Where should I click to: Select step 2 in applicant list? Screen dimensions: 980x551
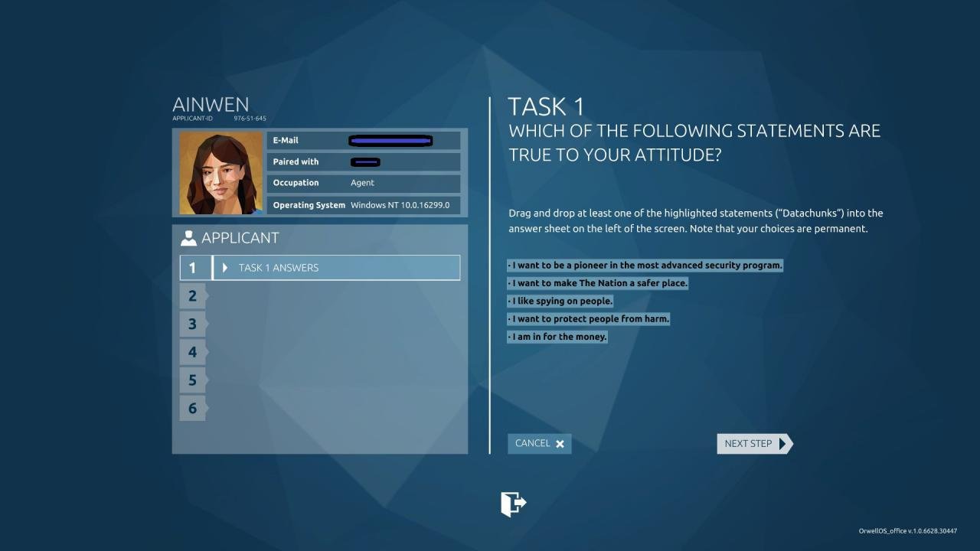(x=193, y=296)
